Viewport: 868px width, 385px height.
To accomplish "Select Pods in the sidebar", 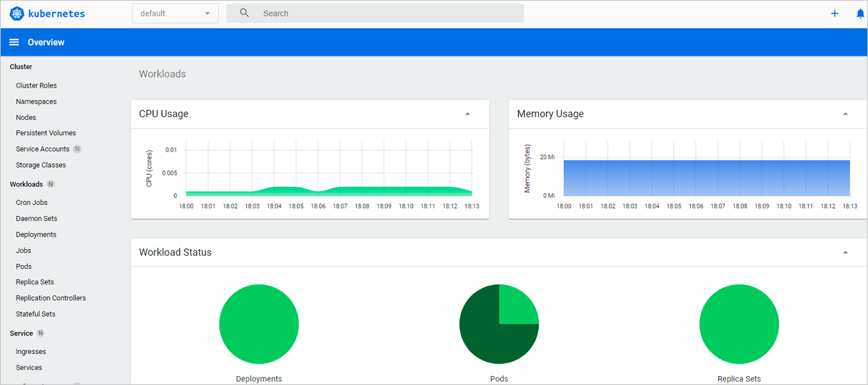I will pos(23,266).
